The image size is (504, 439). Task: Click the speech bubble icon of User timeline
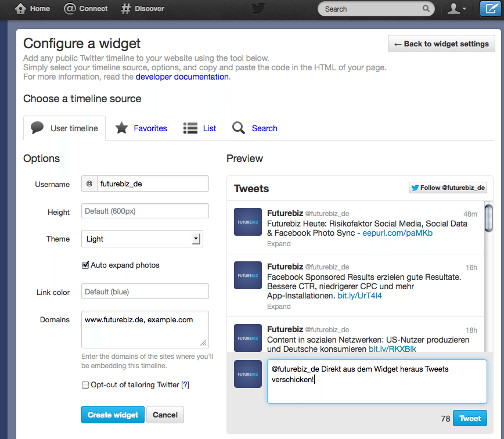[x=37, y=128]
